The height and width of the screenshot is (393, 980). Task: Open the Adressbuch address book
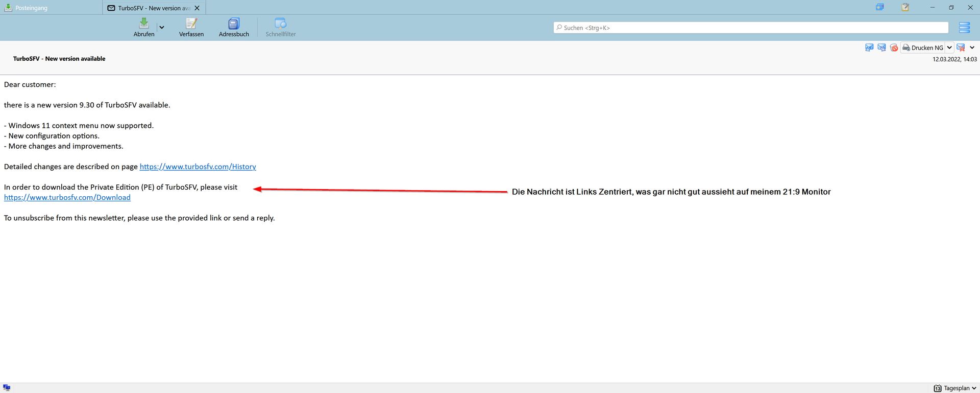(x=234, y=28)
